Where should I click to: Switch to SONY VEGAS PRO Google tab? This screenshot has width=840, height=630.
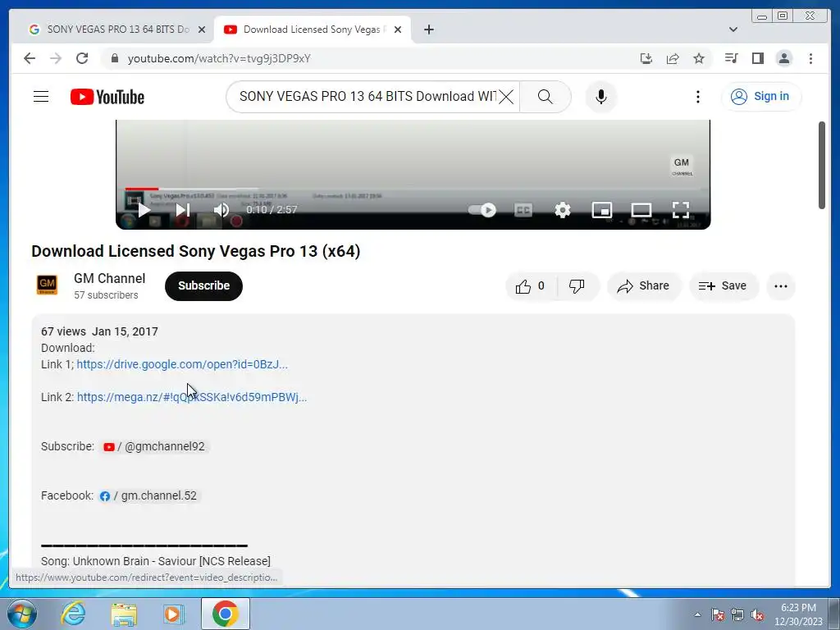(x=117, y=30)
